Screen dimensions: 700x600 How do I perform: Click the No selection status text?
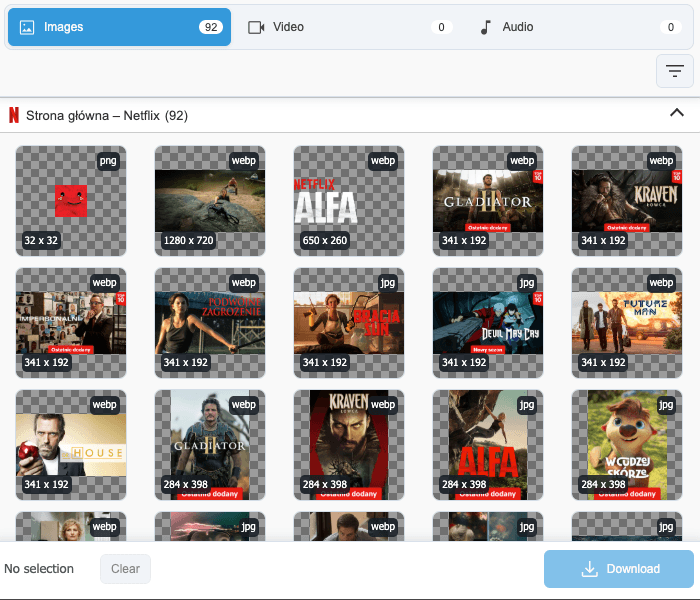(x=39, y=569)
